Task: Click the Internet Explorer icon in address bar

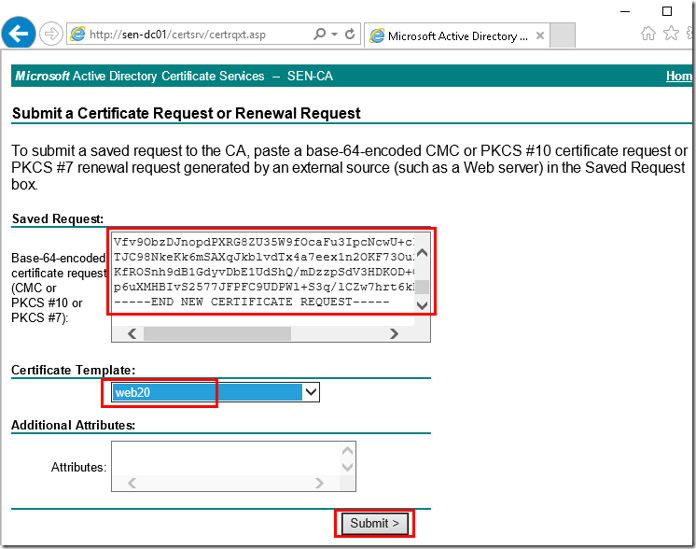Action: point(78,34)
